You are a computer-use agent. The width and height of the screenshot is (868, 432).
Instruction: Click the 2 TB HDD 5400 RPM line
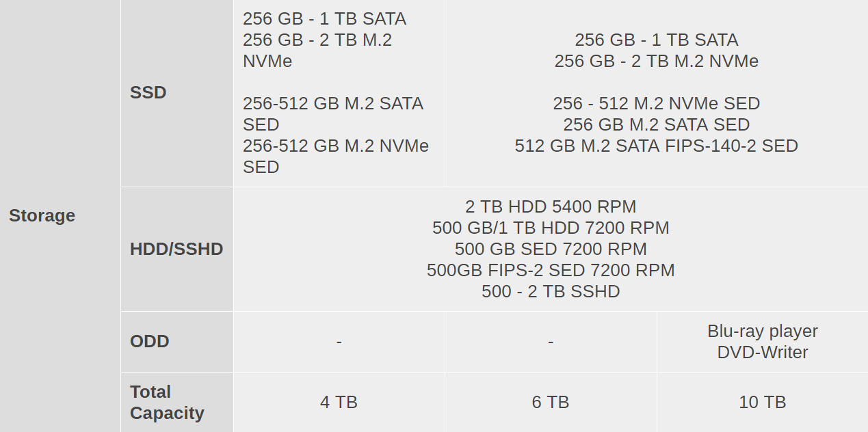pyautogui.click(x=551, y=207)
